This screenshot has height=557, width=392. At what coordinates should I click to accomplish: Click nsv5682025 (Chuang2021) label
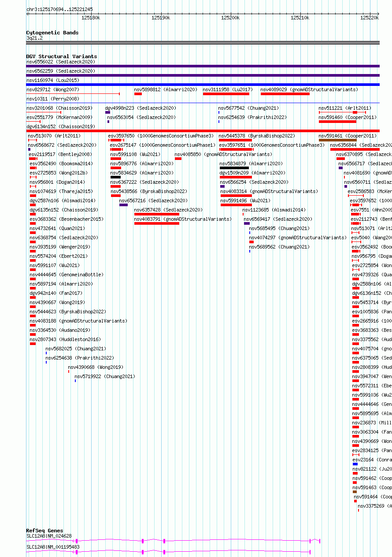(76, 349)
